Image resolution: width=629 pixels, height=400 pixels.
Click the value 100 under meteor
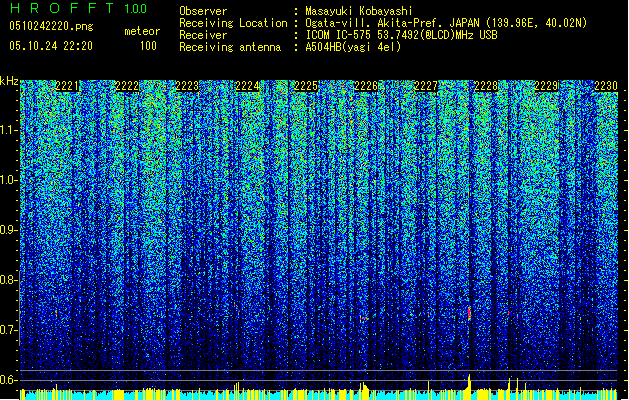point(148,46)
